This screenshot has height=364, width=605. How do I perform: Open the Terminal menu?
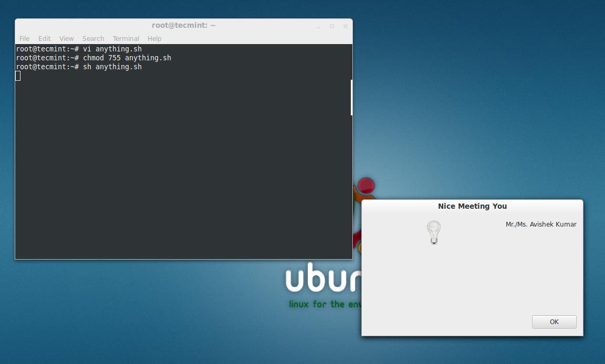click(x=126, y=38)
